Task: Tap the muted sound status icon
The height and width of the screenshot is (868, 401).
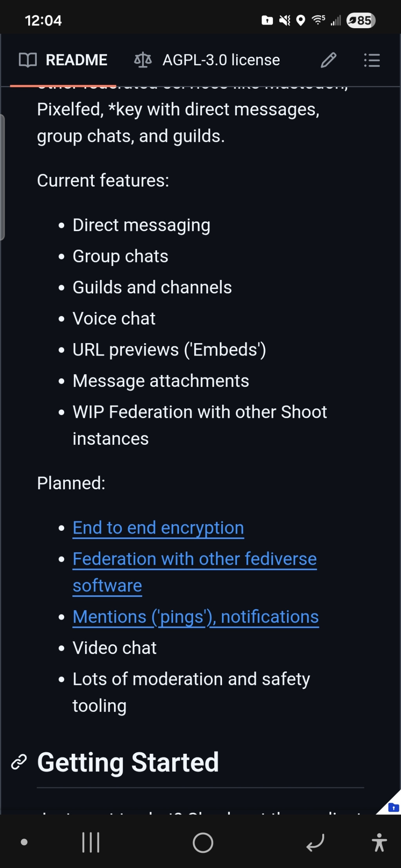Action: click(285, 20)
